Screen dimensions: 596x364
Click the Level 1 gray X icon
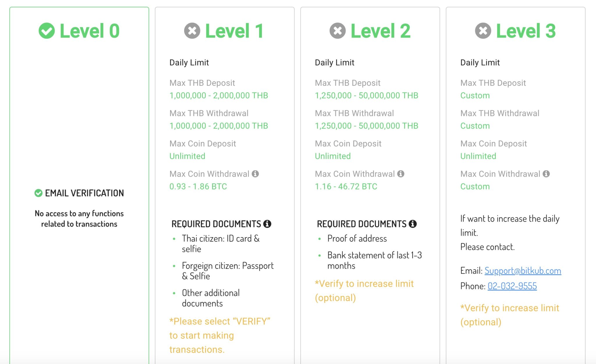tap(192, 31)
